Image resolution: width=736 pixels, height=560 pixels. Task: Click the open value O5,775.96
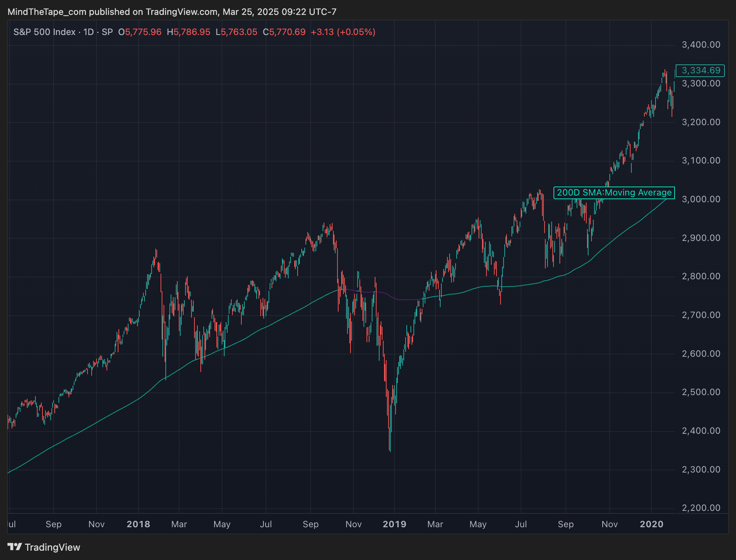tap(140, 32)
